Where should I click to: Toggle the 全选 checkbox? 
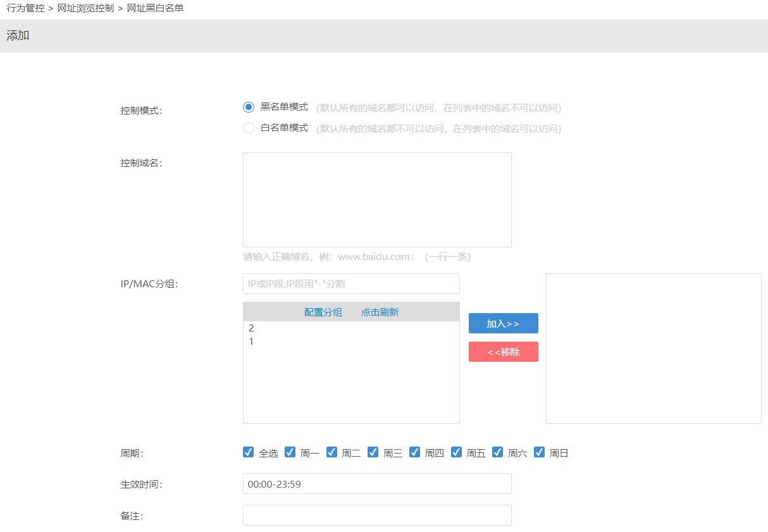coord(249,452)
